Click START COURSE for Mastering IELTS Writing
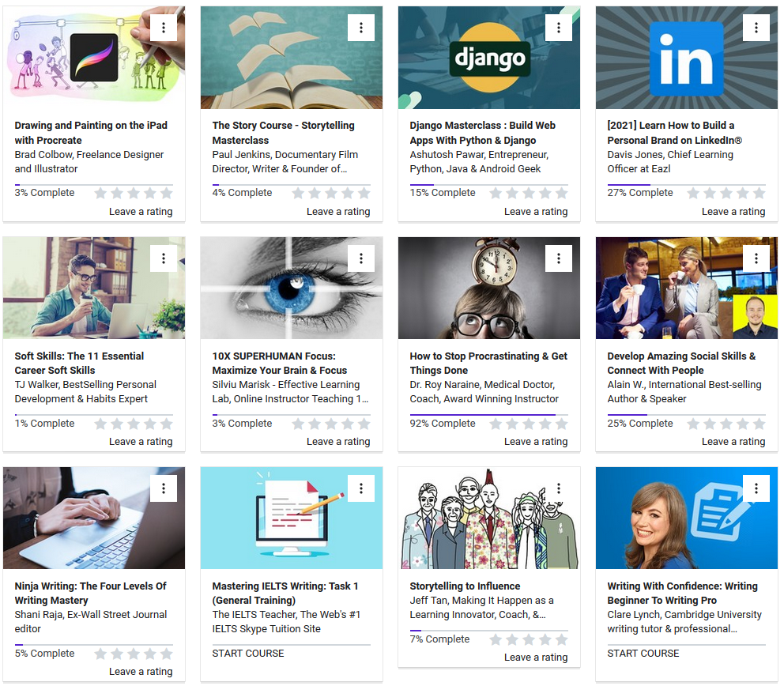 pos(248,653)
